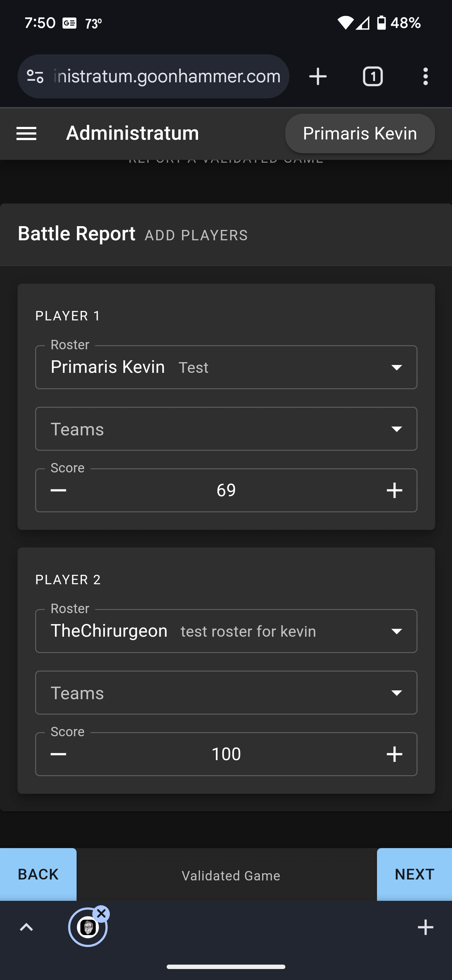Increase Player 1 score with plus

click(x=394, y=490)
